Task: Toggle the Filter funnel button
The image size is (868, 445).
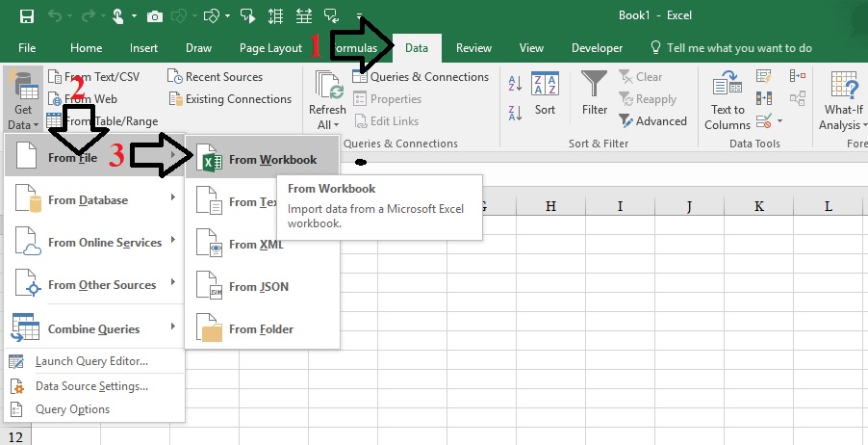Action: [595, 93]
